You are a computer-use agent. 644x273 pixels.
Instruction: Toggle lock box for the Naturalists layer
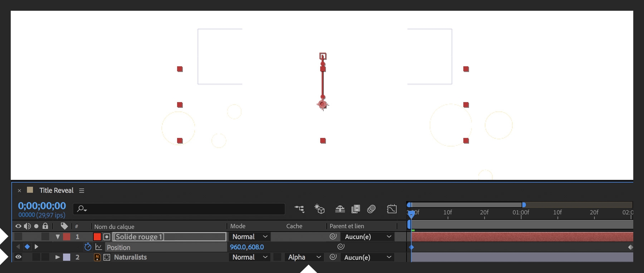(x=45, y=257)
